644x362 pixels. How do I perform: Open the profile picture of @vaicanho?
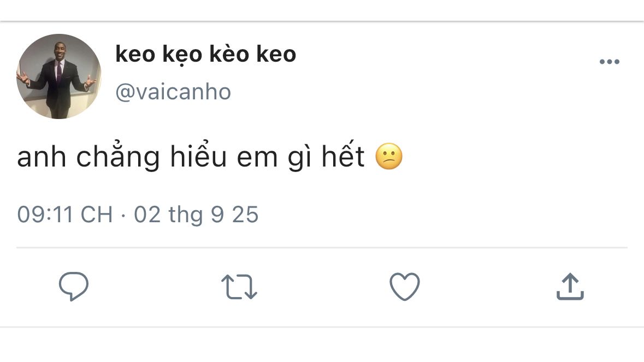[59, 76]
